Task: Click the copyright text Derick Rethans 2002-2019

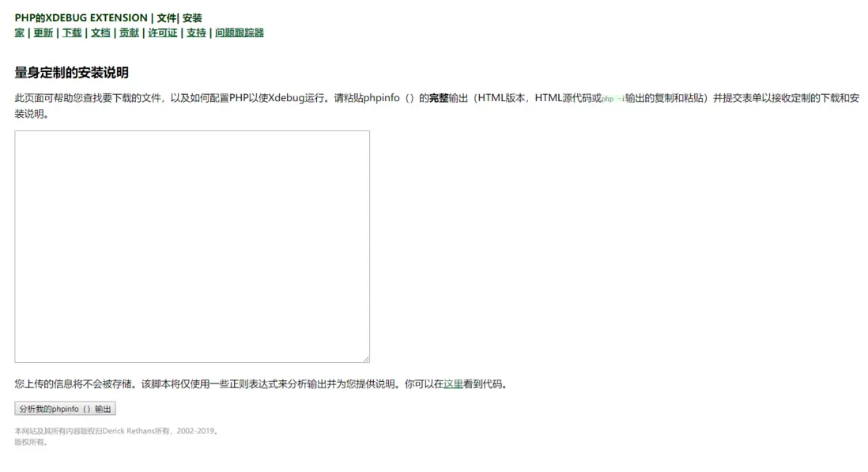Action: 117,431
